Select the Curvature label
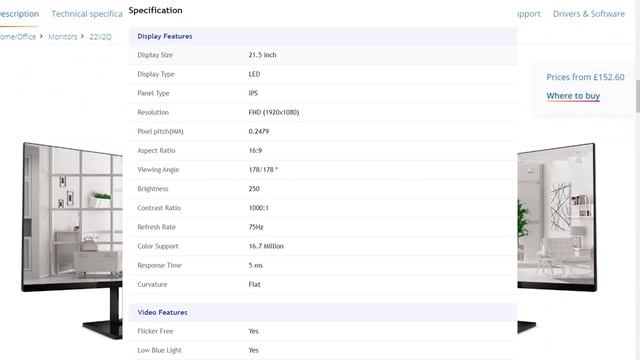The height and width of the screenshot is (360, 640). (152, 285)
